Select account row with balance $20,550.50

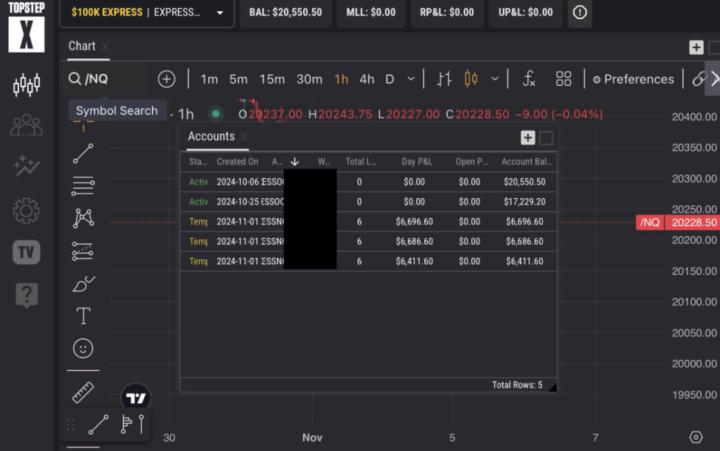(368, 182)
